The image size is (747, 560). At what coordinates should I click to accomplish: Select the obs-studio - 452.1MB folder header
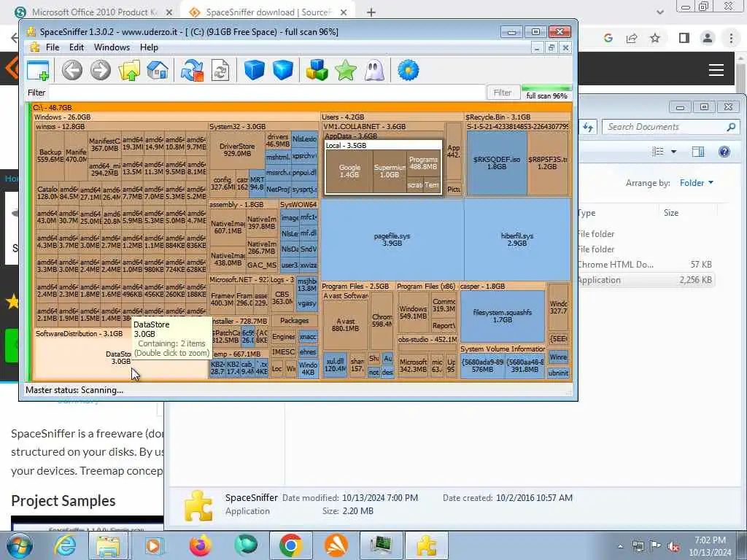point(427,340)
